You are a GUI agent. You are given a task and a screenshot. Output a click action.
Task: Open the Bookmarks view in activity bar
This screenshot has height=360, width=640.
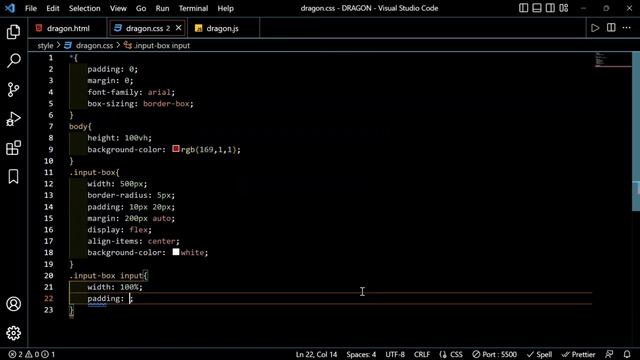13,177
